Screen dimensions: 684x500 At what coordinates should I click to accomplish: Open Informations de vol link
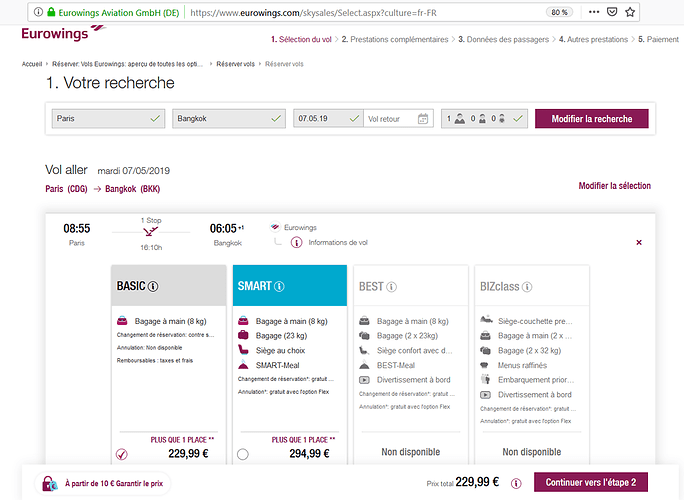[338, 243]
